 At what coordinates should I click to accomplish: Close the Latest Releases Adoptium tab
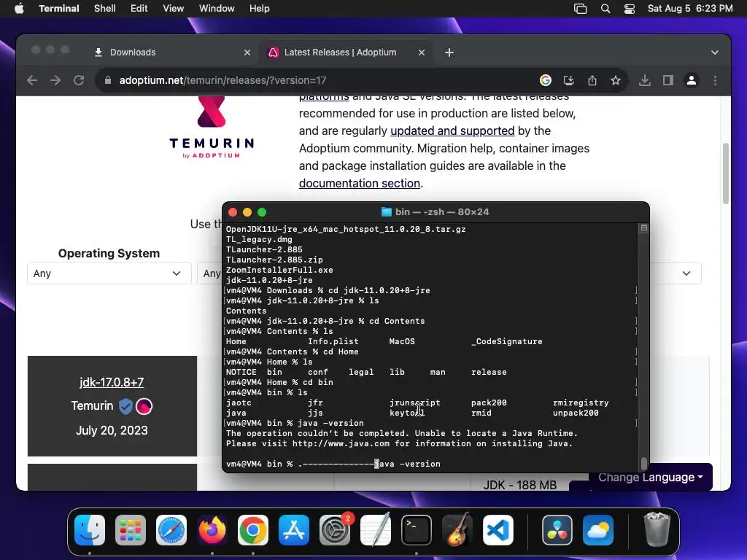(421, 52)
